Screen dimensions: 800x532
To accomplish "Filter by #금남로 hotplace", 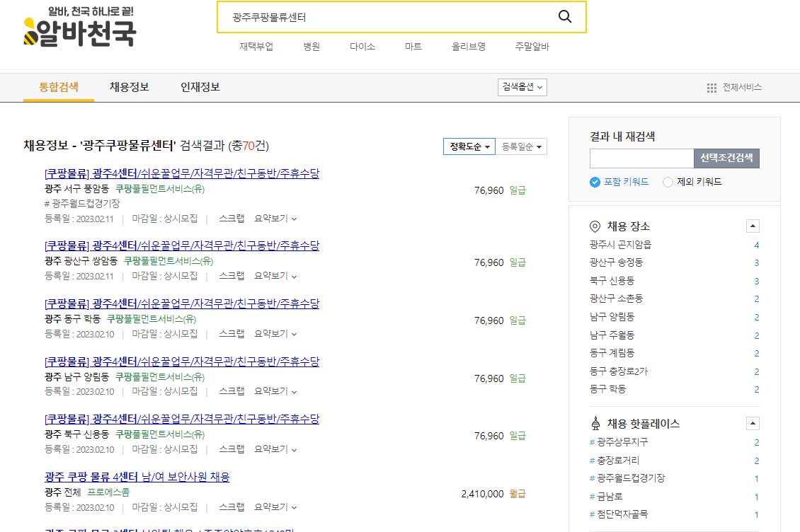I will tap(606, 497).
